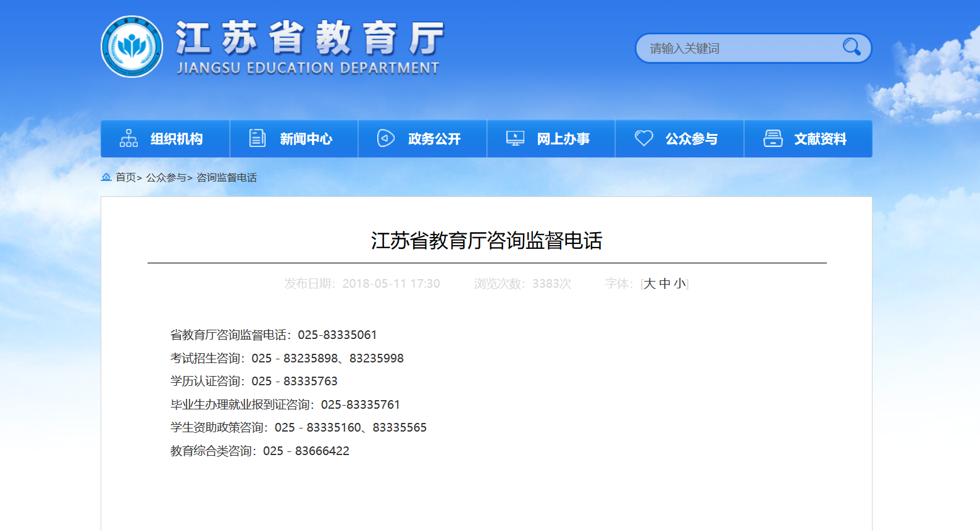Open the 新闻中心 menu
The image size is (980, 531).
pos(294,139)
